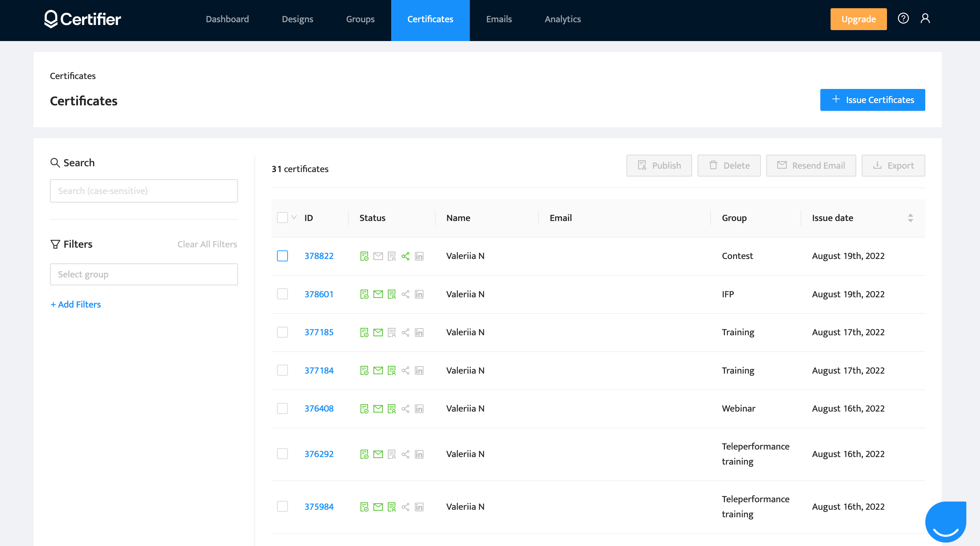Click the Issue Certificates button
This screenshot has width=980, height=546.
tap(872, 100)
